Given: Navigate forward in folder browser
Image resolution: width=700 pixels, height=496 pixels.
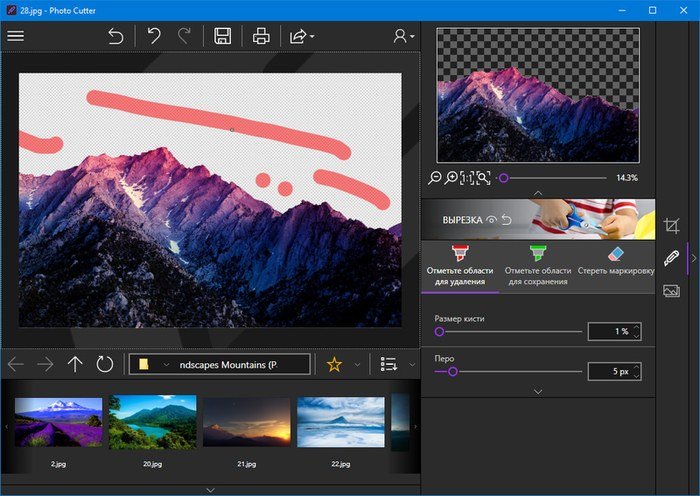Looking at the screenshot, I should tap(45, 364).
